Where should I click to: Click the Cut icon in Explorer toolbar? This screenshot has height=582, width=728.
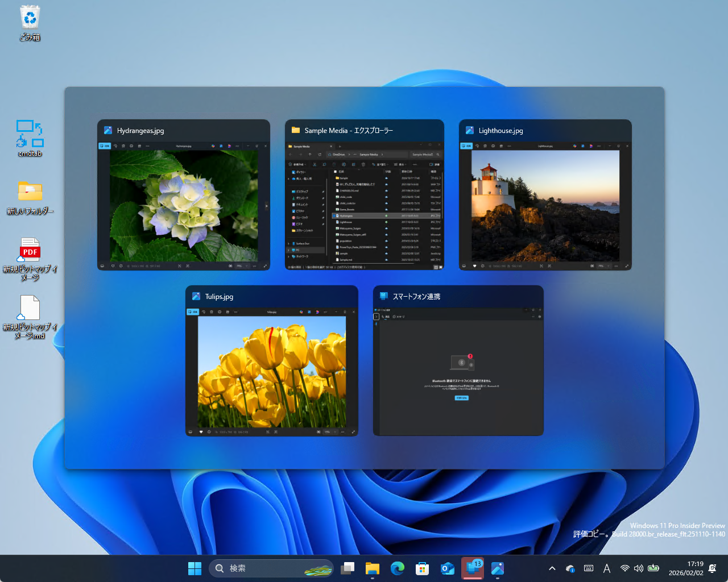click(x=315, y=164)
